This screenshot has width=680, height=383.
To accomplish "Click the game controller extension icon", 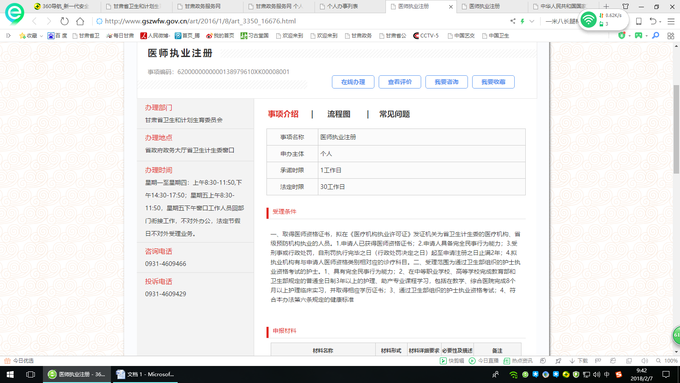I will click(x=638, y=36).
